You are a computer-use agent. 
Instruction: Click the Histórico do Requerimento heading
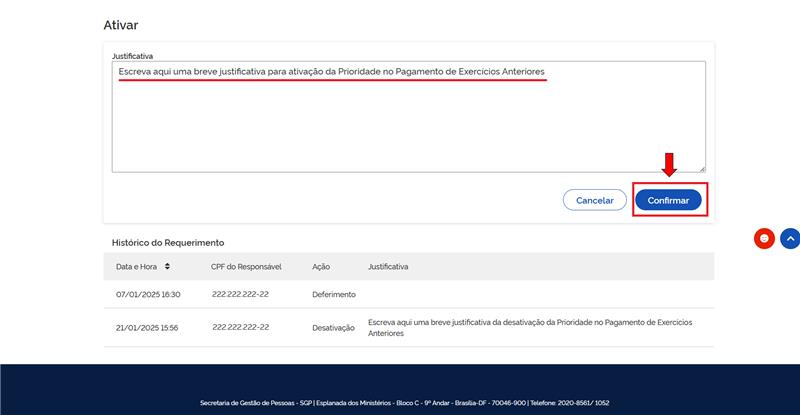point(168,242)
